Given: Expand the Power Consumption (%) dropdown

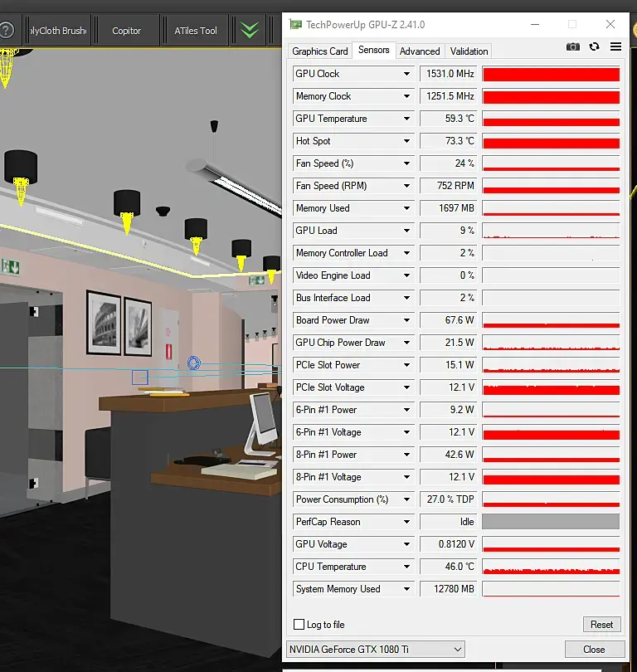Looking at the screenshot, I should [x=406, y=499].
